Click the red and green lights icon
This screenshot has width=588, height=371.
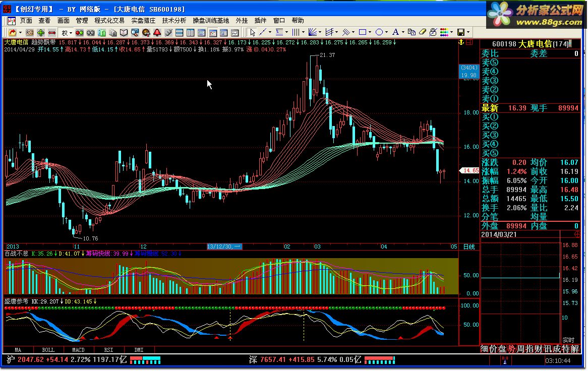pos(80,33)
